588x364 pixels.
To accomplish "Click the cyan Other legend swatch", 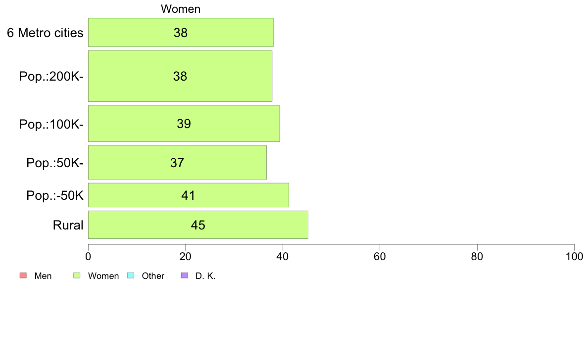I will 131,275.
